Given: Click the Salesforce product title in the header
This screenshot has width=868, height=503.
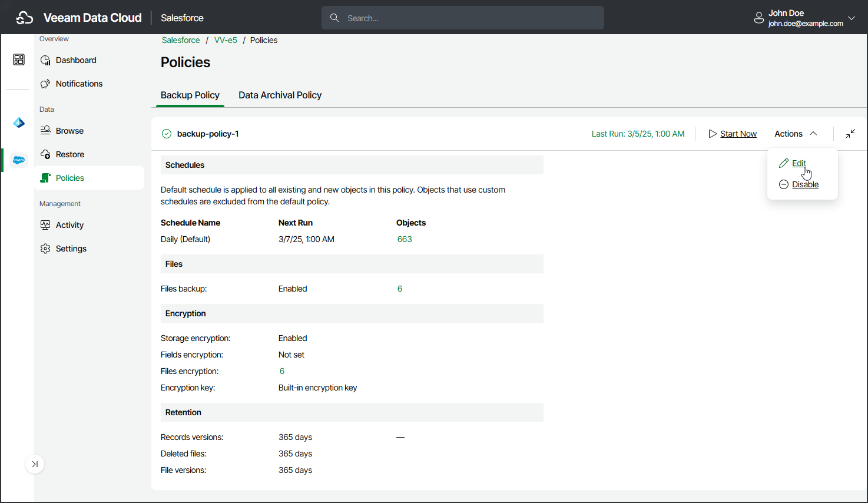Looking at the screenshot, I should point(182,18).
